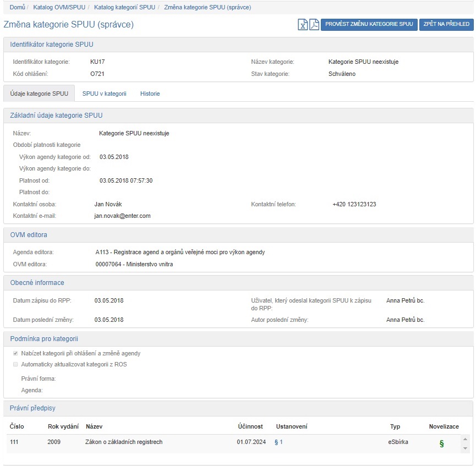Export the page to Excel
476x466 pixels.
pyautogui.click(x=303, y=25)
